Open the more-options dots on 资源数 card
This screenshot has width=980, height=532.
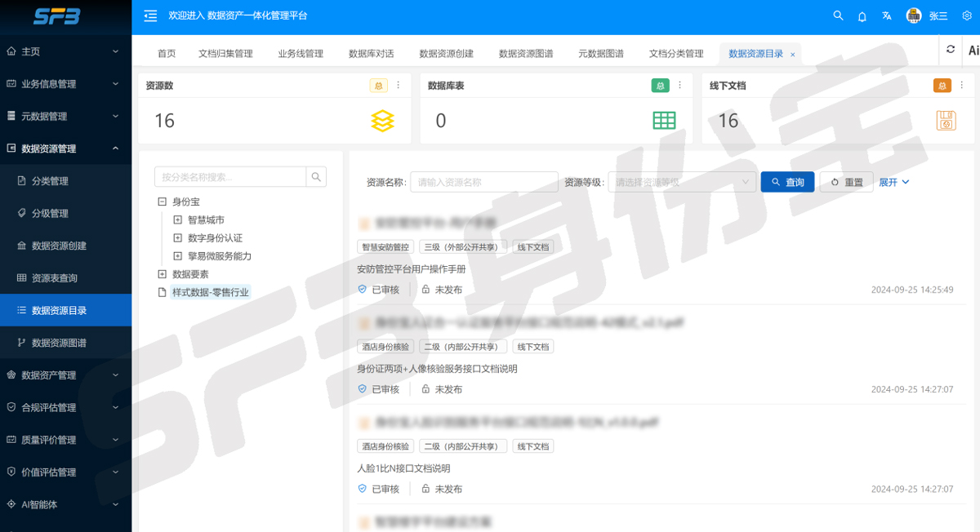tap(399, 86)
